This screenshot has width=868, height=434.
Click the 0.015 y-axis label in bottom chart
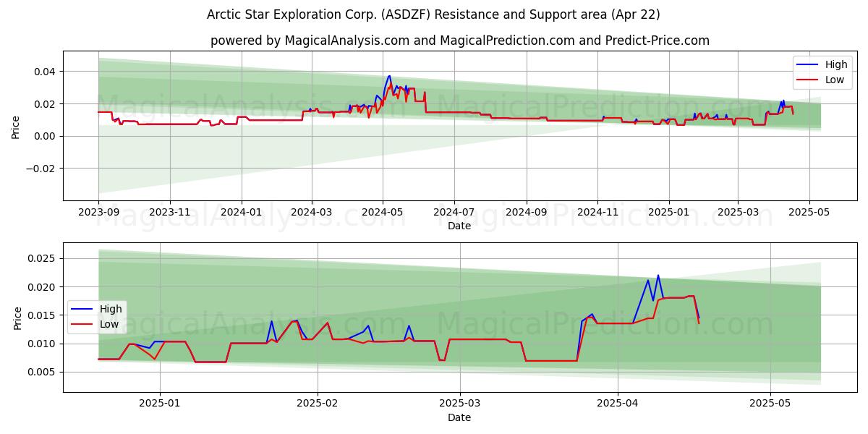tap(42, 315)
